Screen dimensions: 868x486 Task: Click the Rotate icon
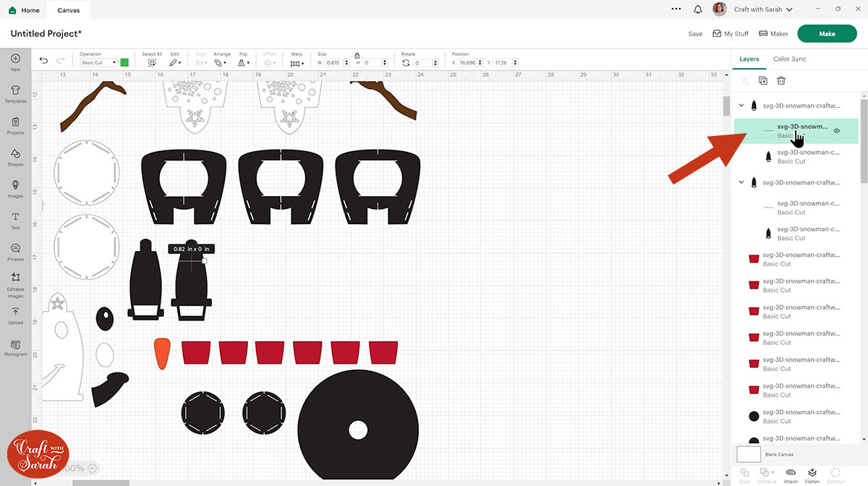[x=406, y=63]
